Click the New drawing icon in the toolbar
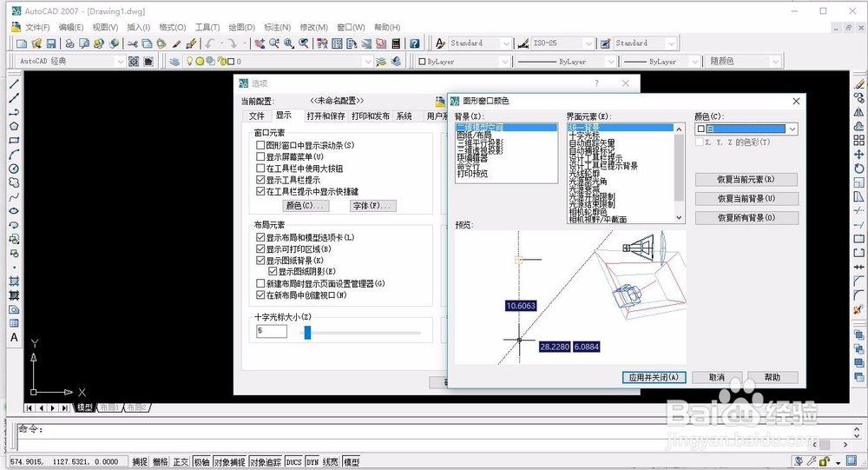This screenshot has height=470, width=868. coord(22,43)
